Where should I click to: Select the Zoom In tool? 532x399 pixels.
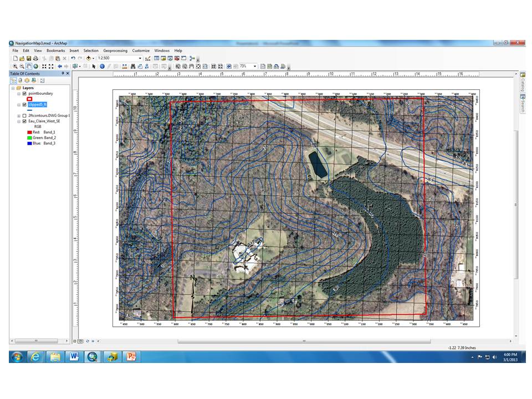[14, 66]
